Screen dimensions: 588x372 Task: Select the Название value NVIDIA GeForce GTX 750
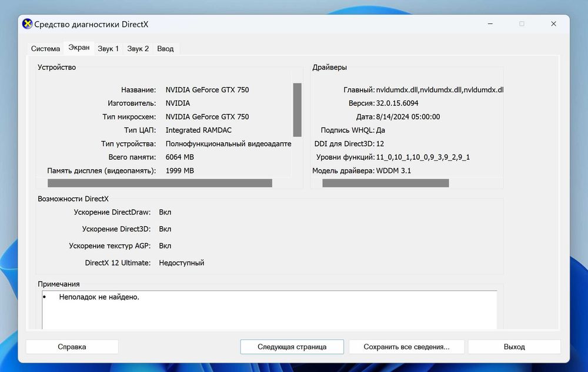coord(208,90)
